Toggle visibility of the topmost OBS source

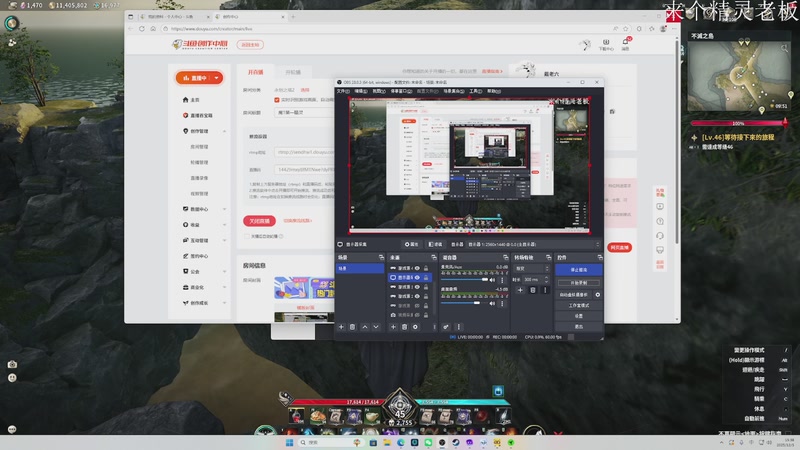point(417,268)
